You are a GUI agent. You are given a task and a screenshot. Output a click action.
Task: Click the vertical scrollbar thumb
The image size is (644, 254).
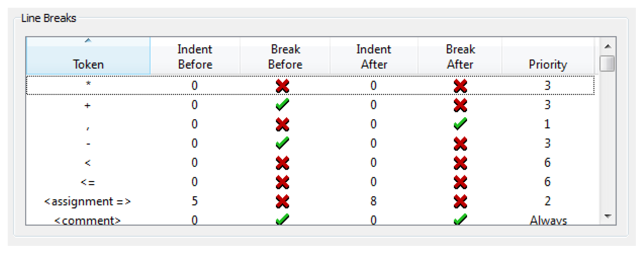tap(607, 63)
